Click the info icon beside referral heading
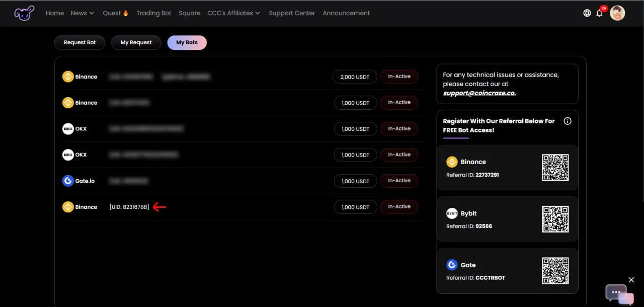The image size is (644, 307). click(568, 121)
